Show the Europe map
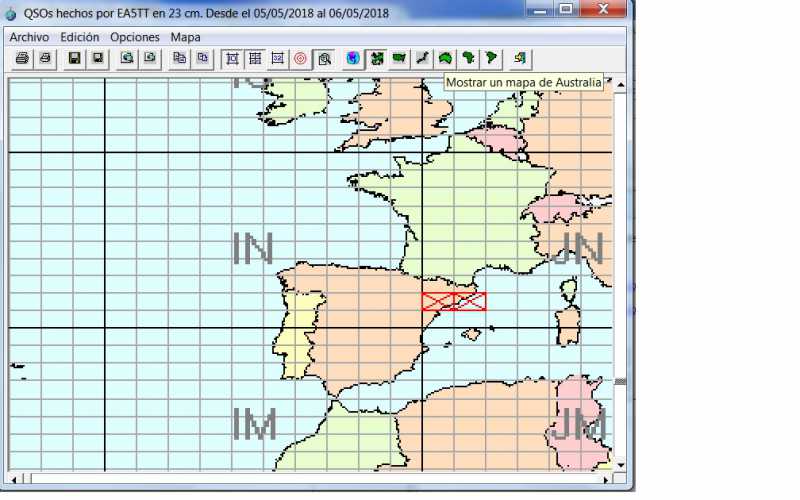 pyautogui.click(x=377, y=59)
